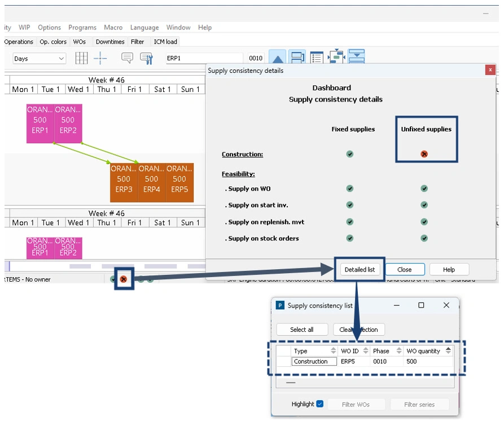Click the crosshair cursor toolbar icon
Image resolution: width=504 pixels, height=421 pixels.
[x=100, y=58]
